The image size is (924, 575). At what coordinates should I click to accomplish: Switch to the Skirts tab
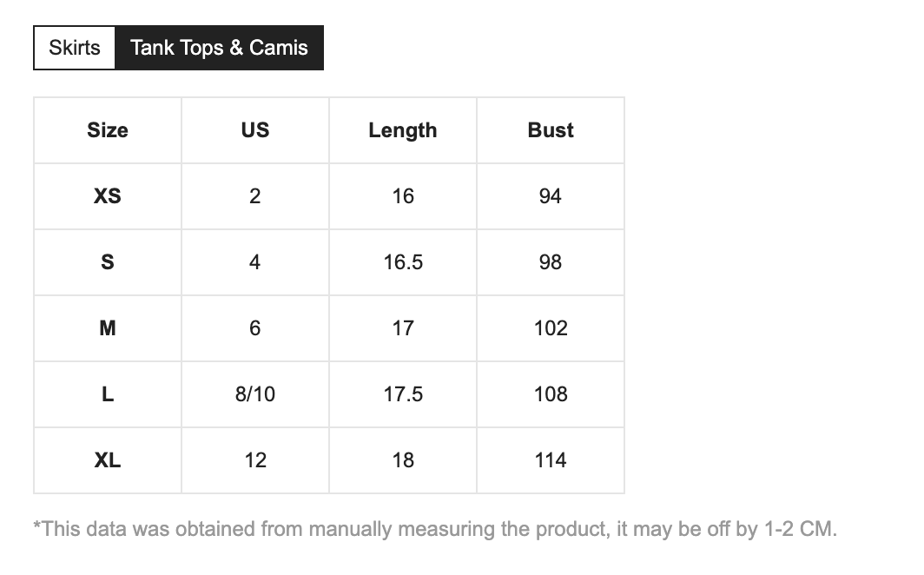click(x=75, y=48)
